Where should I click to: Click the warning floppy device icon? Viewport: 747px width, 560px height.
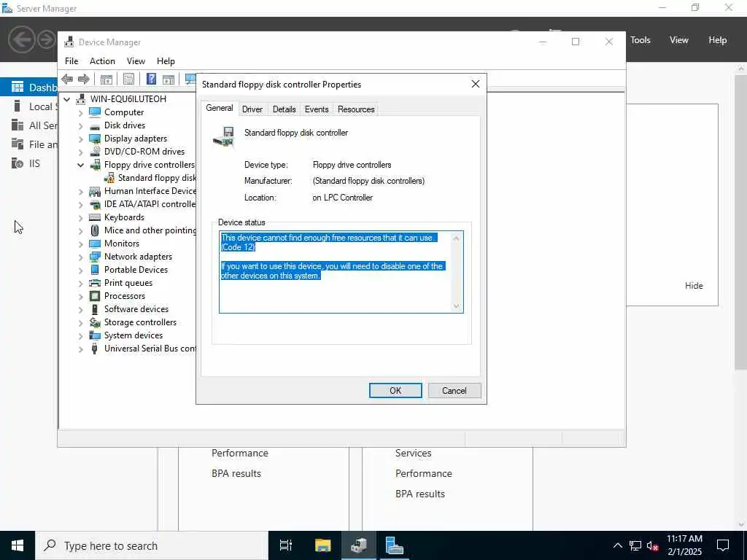pos(109,178)
